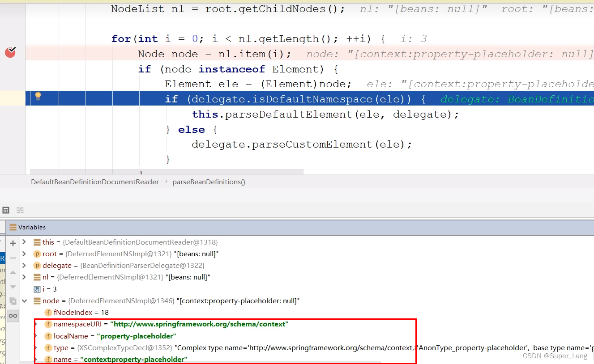Expand the localName field
Image resolution: width=594 pixels, height=364 pixels.
click(36, 336)
